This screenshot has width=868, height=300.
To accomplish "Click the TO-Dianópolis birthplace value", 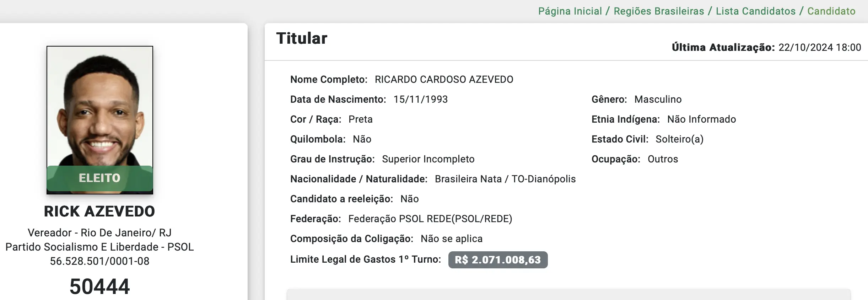I will (x=543, y=179).
